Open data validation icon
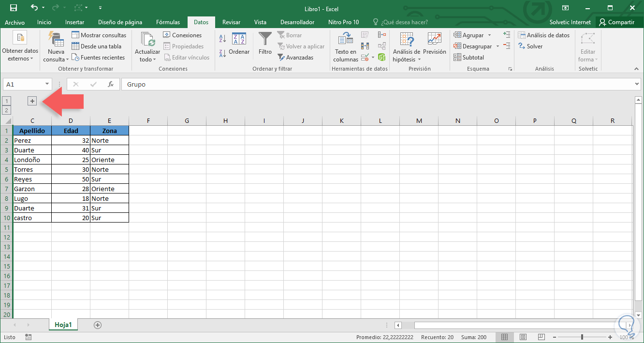Screen dimensions: 644x343 tap(365, 58)
